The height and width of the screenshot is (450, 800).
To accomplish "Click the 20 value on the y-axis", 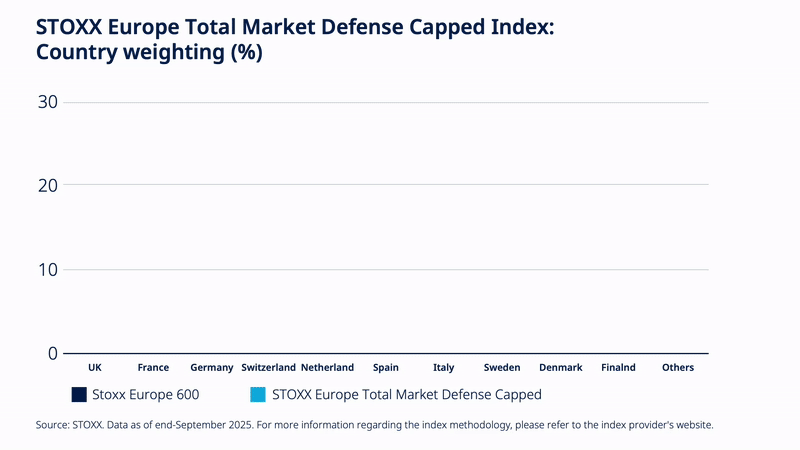I will (47, 185).
